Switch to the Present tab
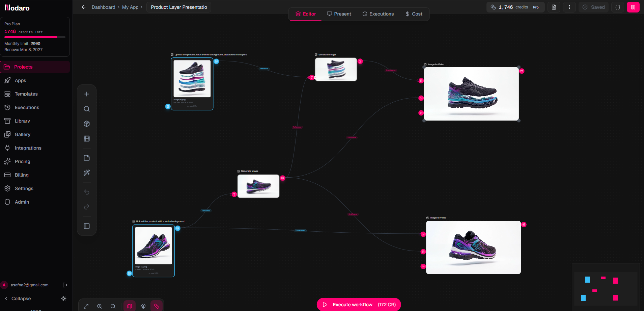The height and width of the screenshot is (311, 644). 339,14
